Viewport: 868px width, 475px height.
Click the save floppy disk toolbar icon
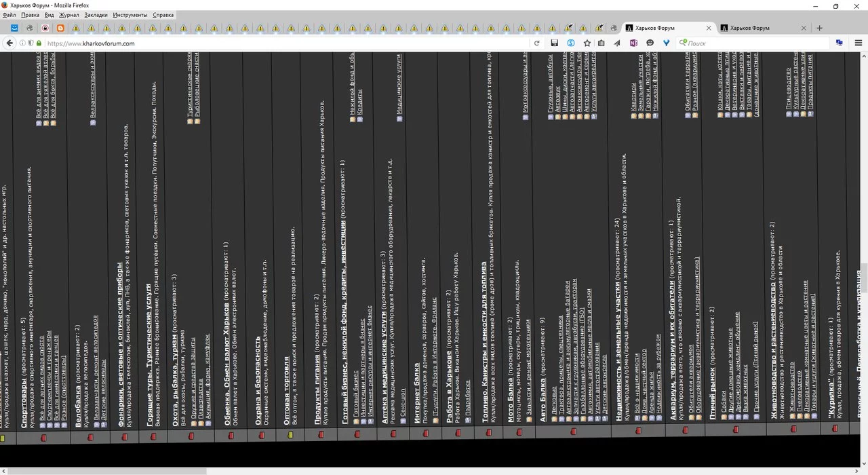(x=555, y=43)
